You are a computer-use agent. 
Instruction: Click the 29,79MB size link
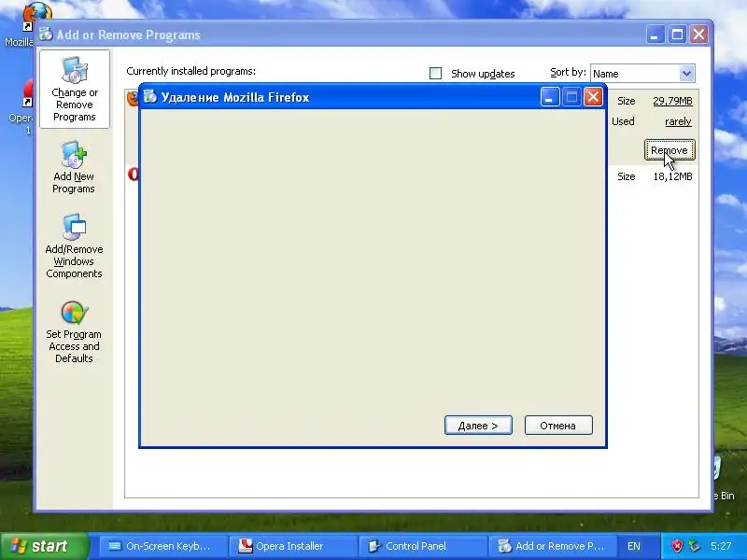672,101
